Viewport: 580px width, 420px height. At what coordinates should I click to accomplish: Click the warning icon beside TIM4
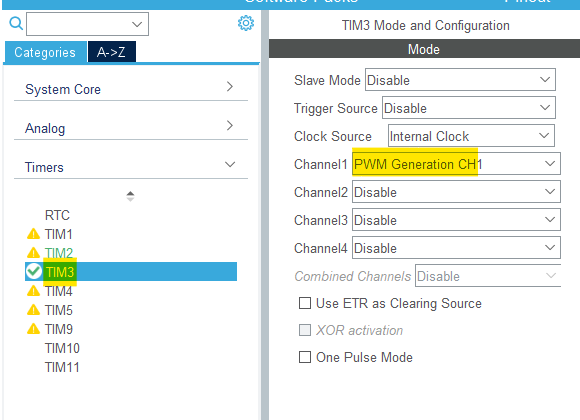tap(33, 291)
